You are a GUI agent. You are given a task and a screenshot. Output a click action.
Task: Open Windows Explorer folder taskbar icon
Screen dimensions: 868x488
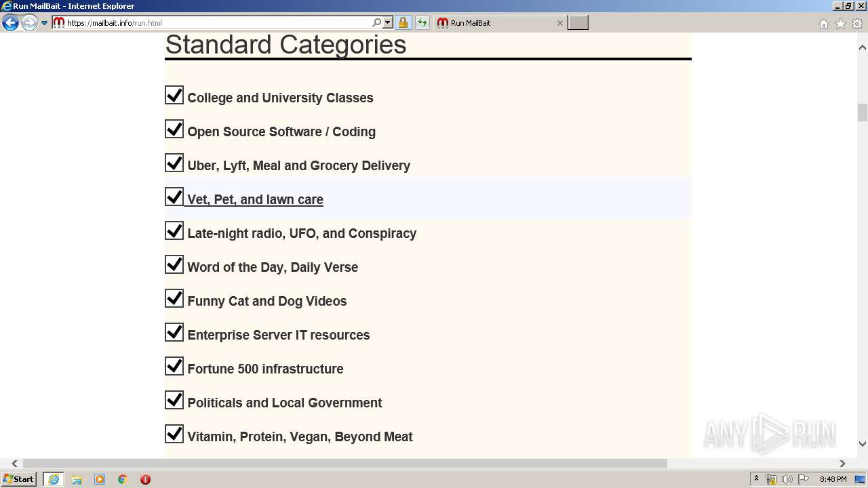click(x=77, y=479)
